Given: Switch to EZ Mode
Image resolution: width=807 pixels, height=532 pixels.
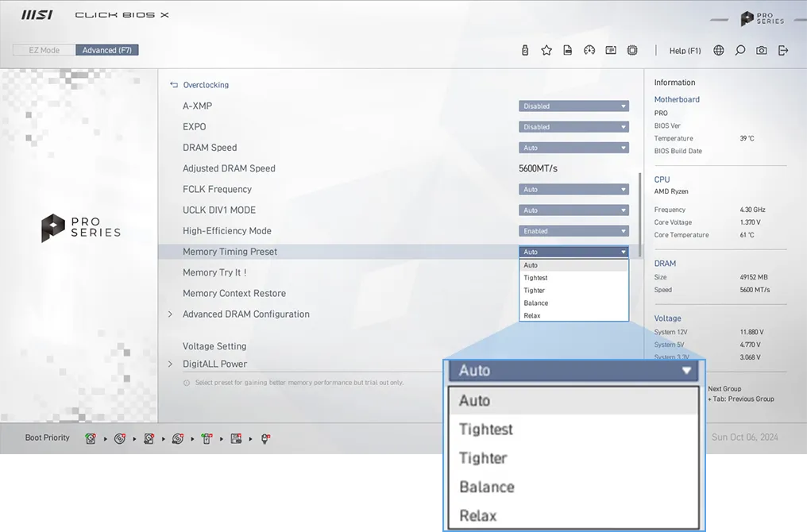Looking at the screenshot, I should [x=44, y=50].
